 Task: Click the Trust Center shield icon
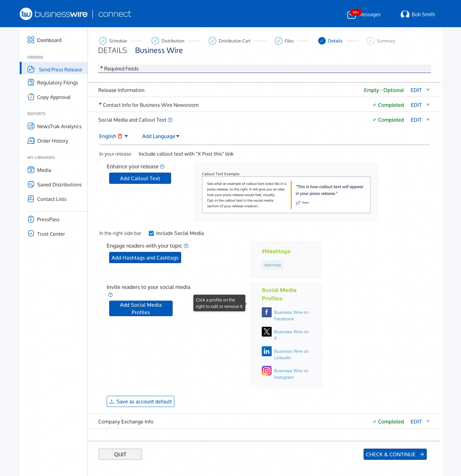pos(31,234)
